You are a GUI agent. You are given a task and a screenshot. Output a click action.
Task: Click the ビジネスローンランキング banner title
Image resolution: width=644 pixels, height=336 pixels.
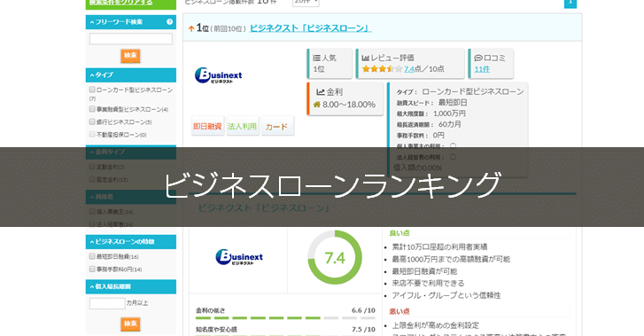332,185
